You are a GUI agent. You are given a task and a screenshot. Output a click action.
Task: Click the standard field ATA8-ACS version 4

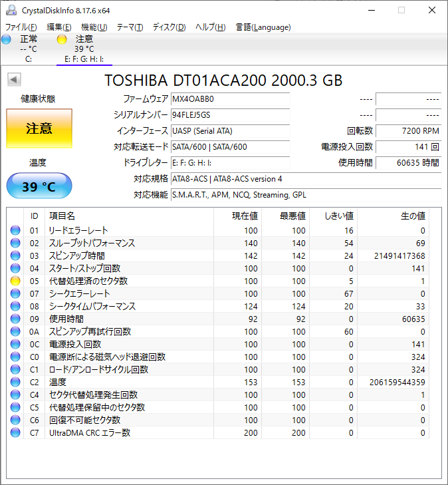tap(306, 179)
